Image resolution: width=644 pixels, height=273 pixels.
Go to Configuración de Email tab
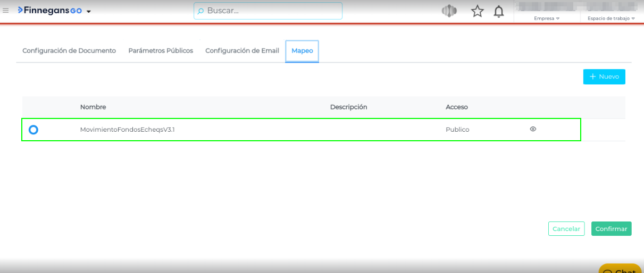pyautogui.click(x=242, y=51)
